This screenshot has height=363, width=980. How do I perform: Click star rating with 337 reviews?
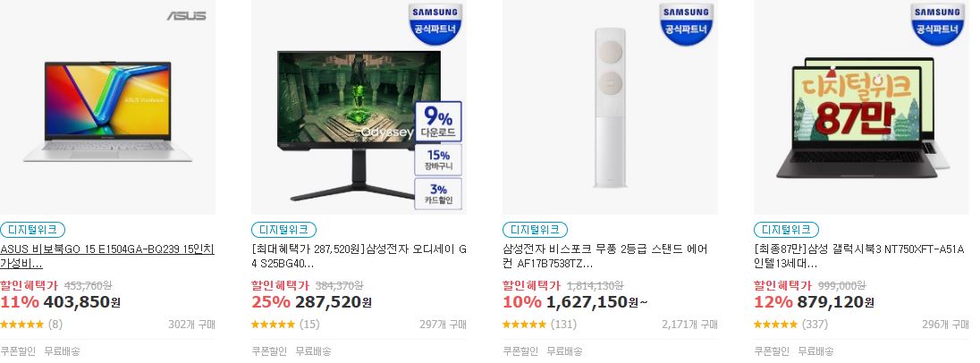775,325
